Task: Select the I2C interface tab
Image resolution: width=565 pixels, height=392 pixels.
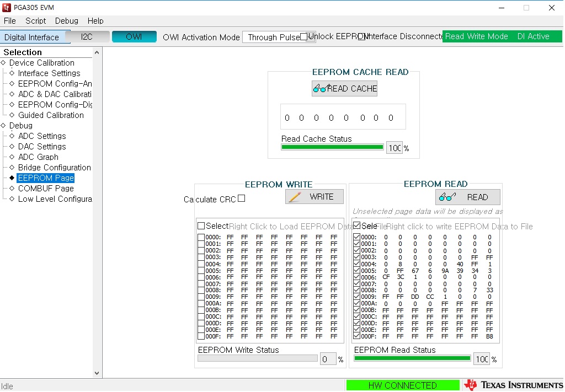Action: 87,37
